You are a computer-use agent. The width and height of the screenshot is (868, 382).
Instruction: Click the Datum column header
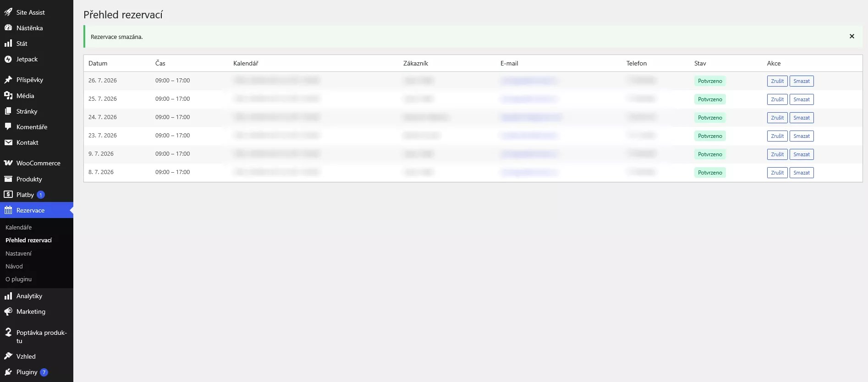pos(98,63)
